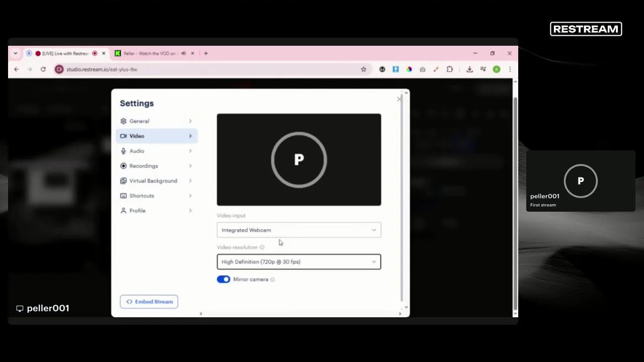Image resolution: width=644 pixels, height=362 pixels.
Task: Click the studio.restream.io address bar
Action: click(x=211, y=69)
